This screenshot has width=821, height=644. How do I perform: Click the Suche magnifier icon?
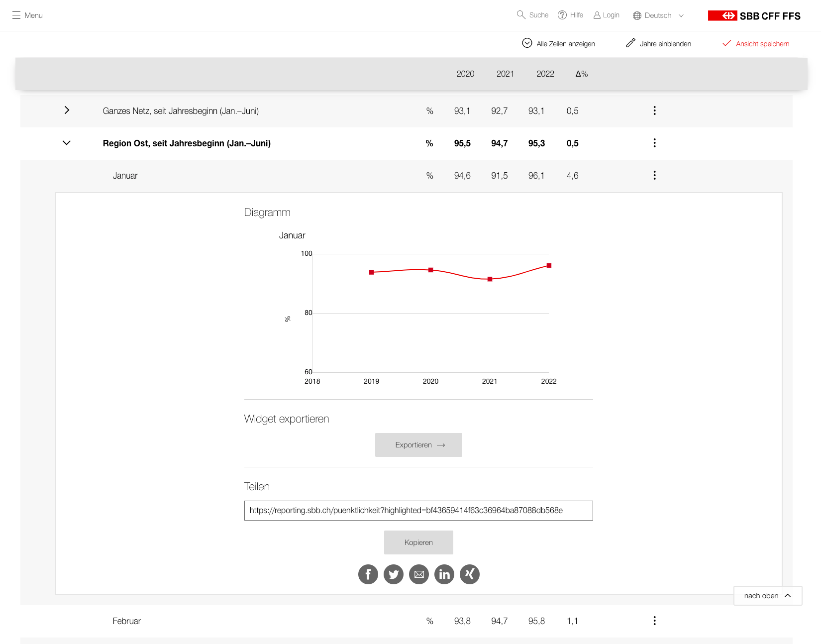click(x=521, y=15)
